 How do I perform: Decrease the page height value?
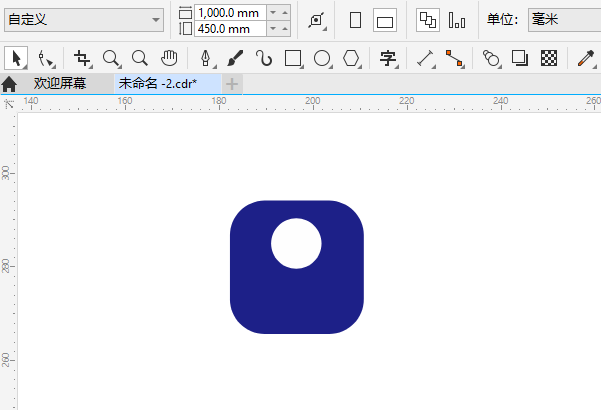click(x=273, y=29)
